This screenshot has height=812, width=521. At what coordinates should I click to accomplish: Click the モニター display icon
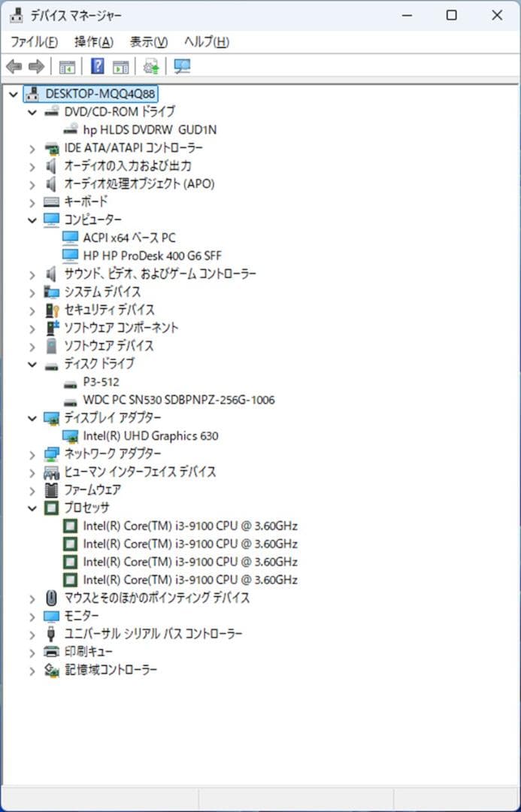[x=51, y=617]
